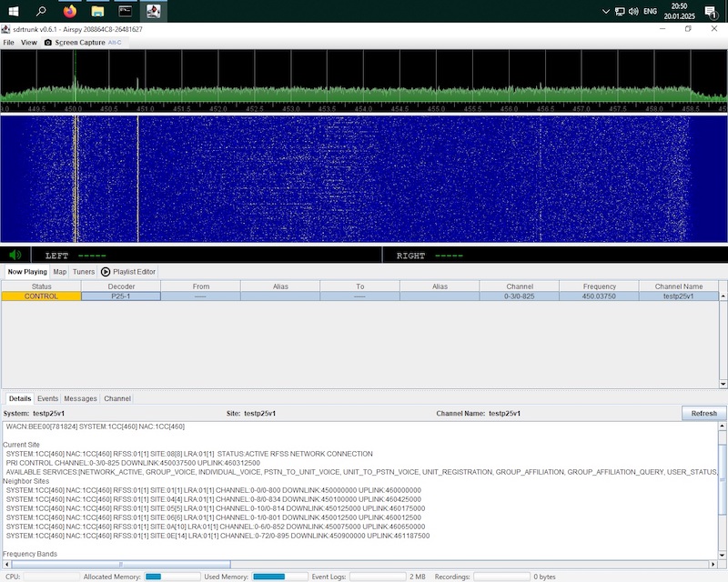Open the Playlist Editor tab
The image size is (728, 582).
tap(128, 271)
